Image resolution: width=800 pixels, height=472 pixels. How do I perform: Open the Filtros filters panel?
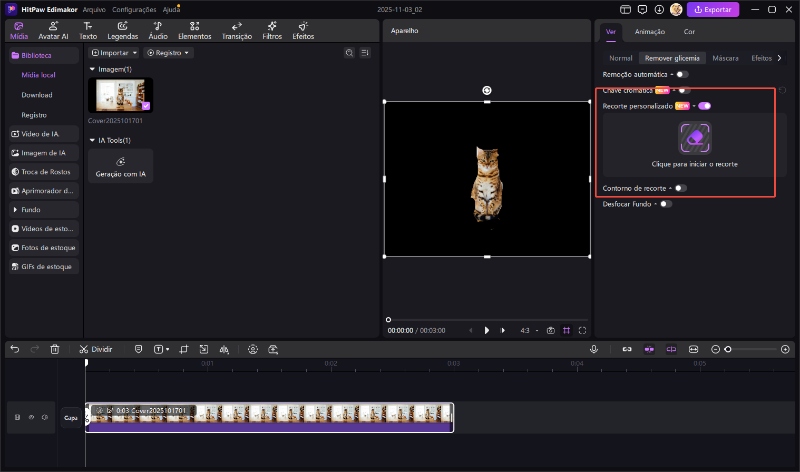point(271,30)
